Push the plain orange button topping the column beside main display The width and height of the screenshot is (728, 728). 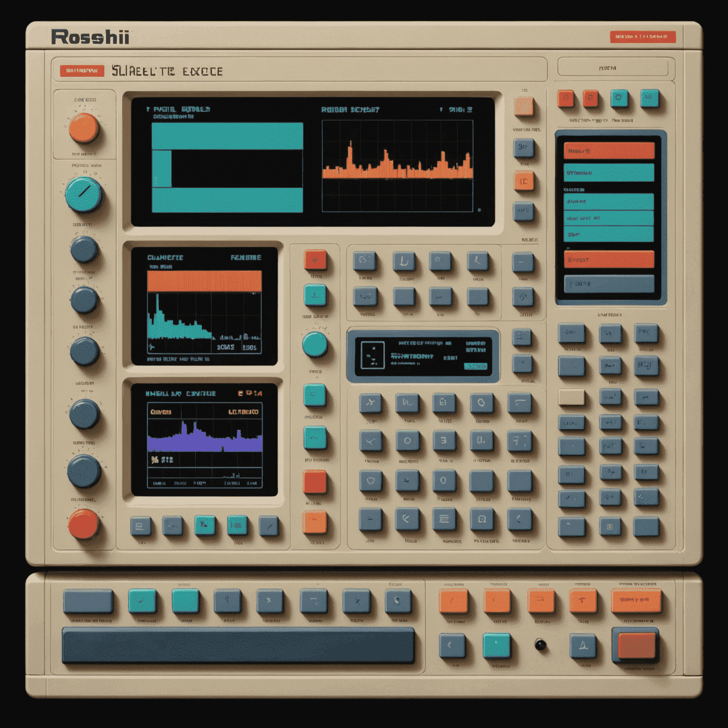(523, 106)
